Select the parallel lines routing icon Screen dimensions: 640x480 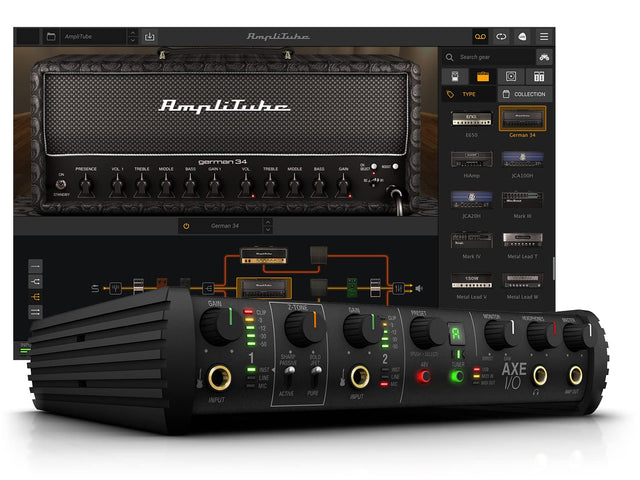tap(36, 312)
